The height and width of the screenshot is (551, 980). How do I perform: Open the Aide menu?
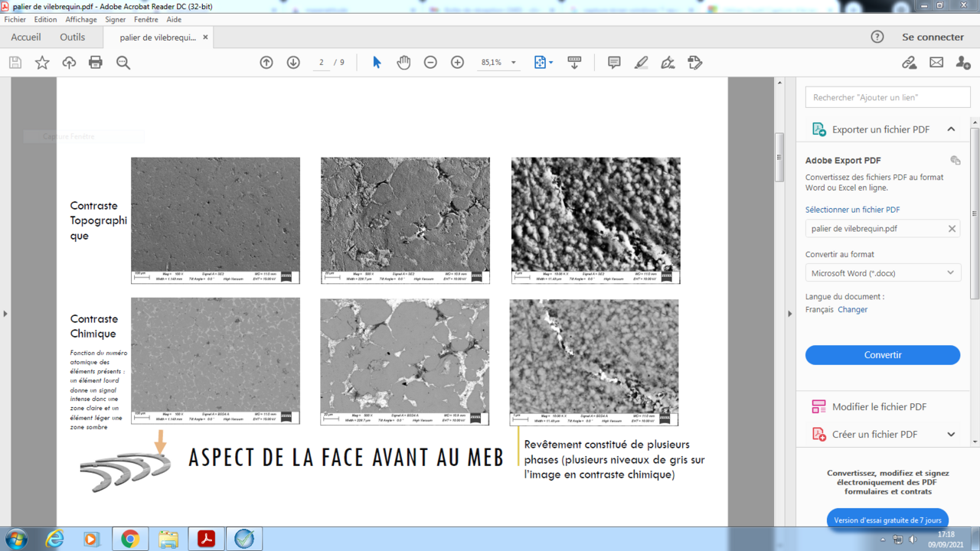point(174,20)
